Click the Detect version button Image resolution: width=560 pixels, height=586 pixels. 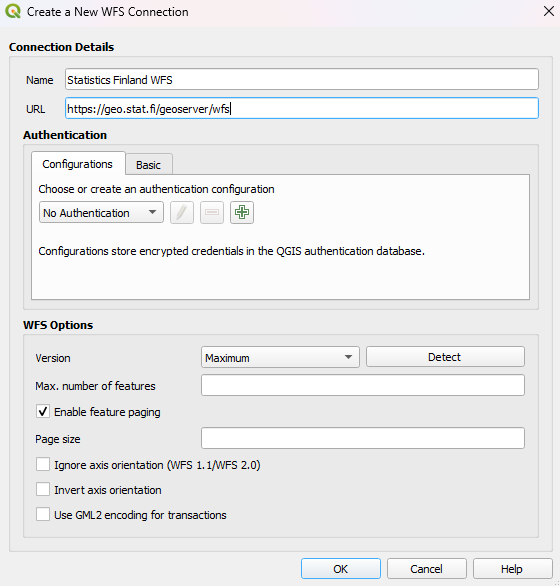(445, 357)
